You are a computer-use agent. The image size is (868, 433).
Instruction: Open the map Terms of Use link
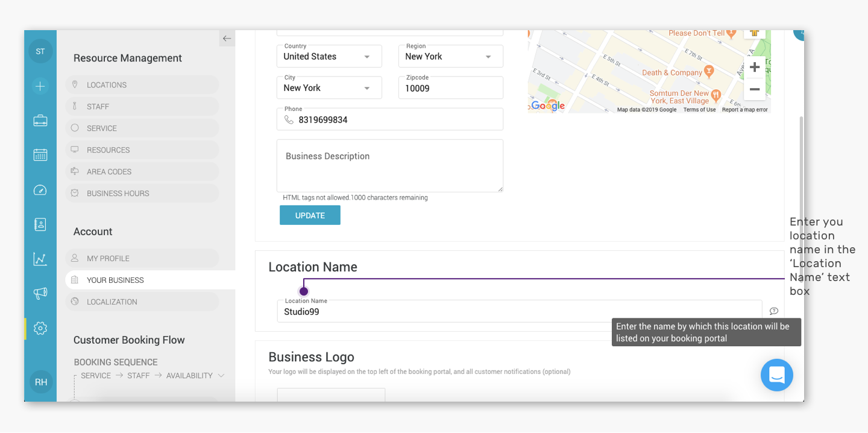pyautogui.click(x=699, y=110)
